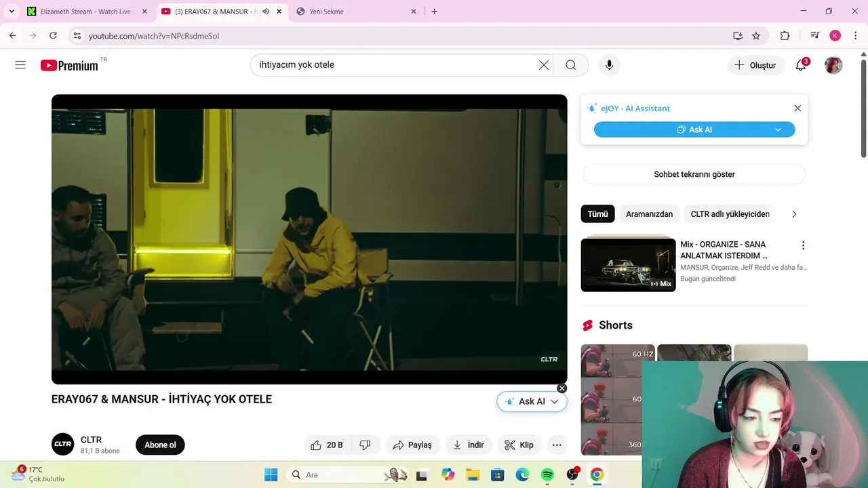The height and width of the screenshot is (488, 868).
Task: Open OBS Studio from taskbar
Action: point(573,474)
